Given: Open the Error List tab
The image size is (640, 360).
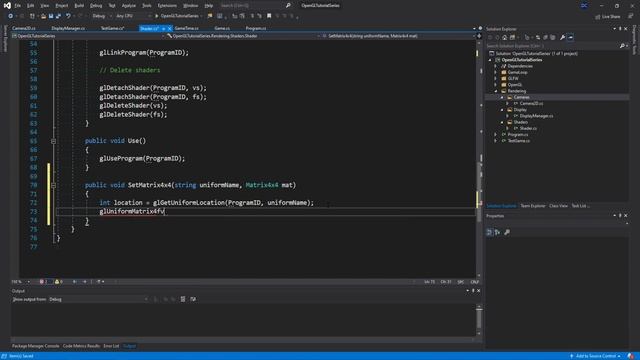Looking at the screenshot, I should pyautogui.click(x=111, y=346).
